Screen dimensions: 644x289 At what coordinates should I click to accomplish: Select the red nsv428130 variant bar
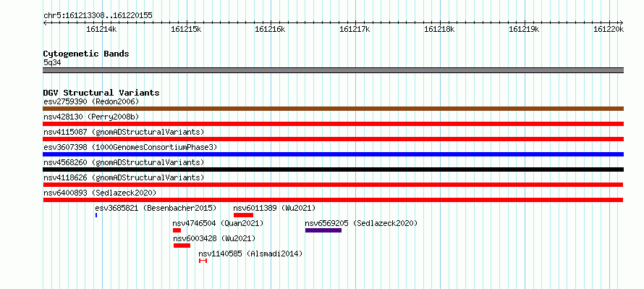333,124
